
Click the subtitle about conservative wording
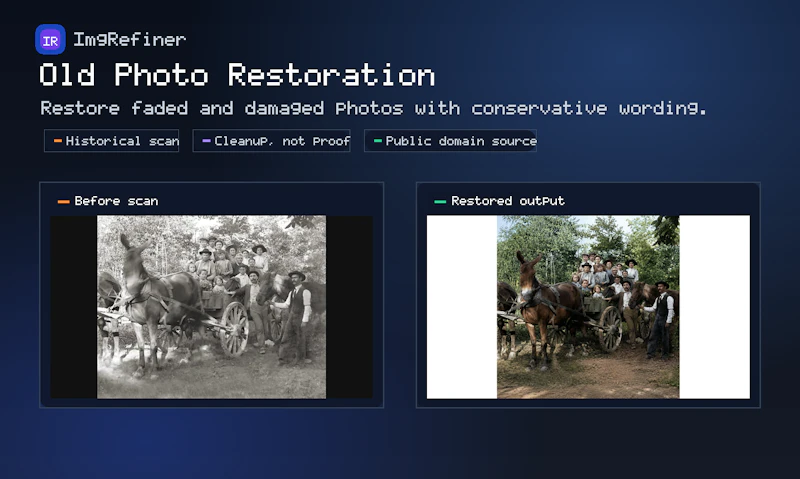(373, 108)
